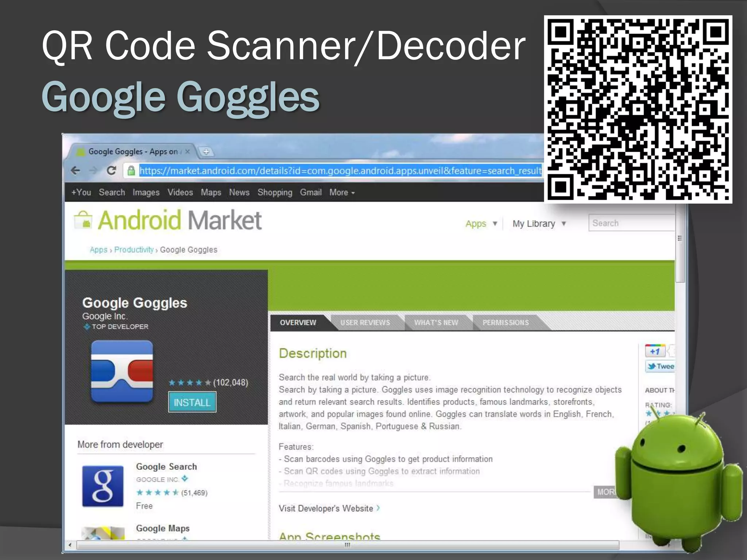747x560 pixels.
Task: Click +You in the Google bar
Action: click(81, 192)
